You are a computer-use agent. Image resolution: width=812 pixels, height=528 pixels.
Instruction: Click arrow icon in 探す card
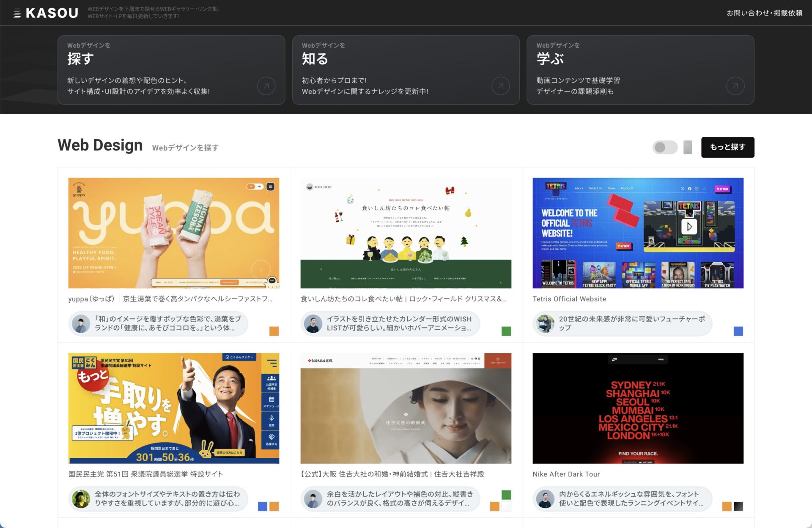[266, 86]
